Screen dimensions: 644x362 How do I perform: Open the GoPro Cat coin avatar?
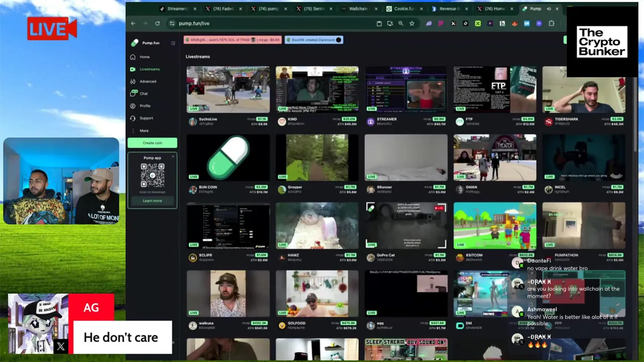371,257
